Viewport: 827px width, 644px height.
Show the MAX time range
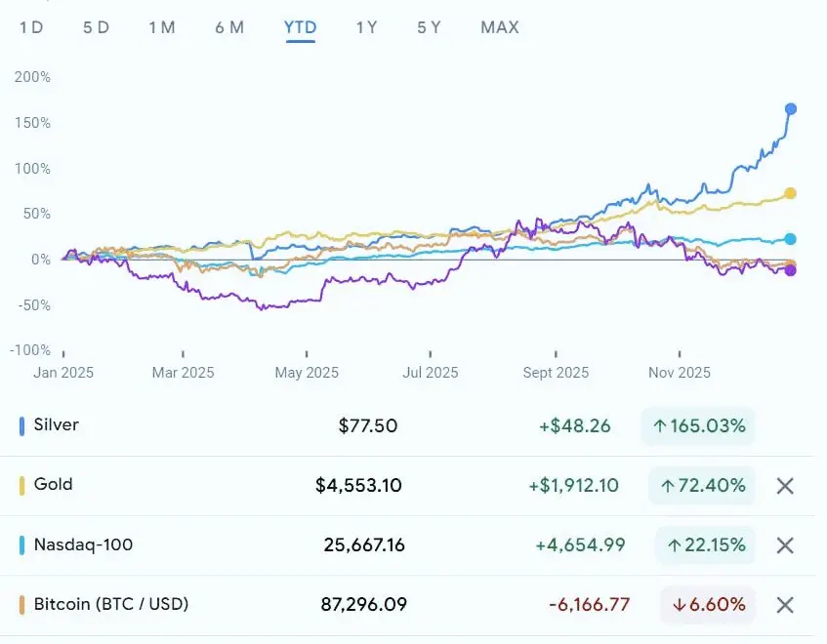(500, 27)
